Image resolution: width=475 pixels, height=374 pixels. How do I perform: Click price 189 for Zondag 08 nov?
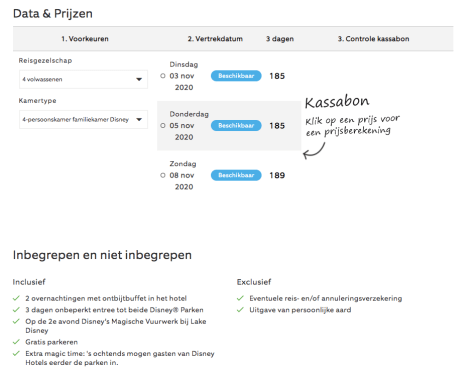pyautogui.click(x=277, y=175)
